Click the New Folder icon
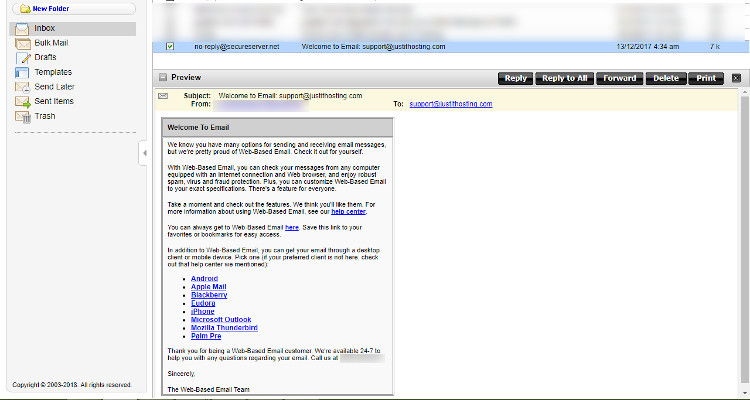 [x=25, y=9]
